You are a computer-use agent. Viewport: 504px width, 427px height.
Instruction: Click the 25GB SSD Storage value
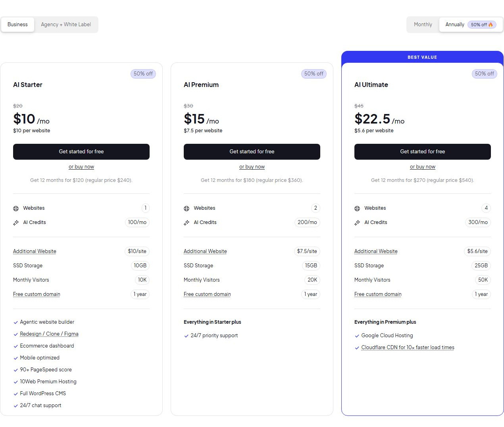click(481, 266)
